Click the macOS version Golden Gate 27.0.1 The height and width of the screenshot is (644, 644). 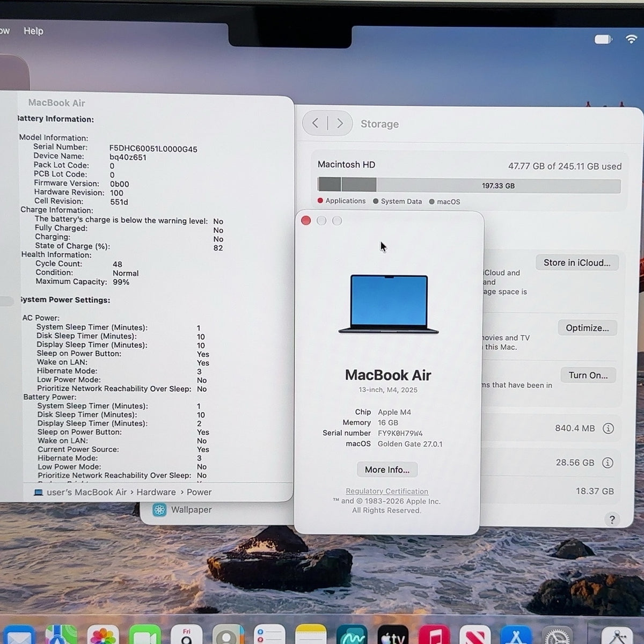[410, 444]
